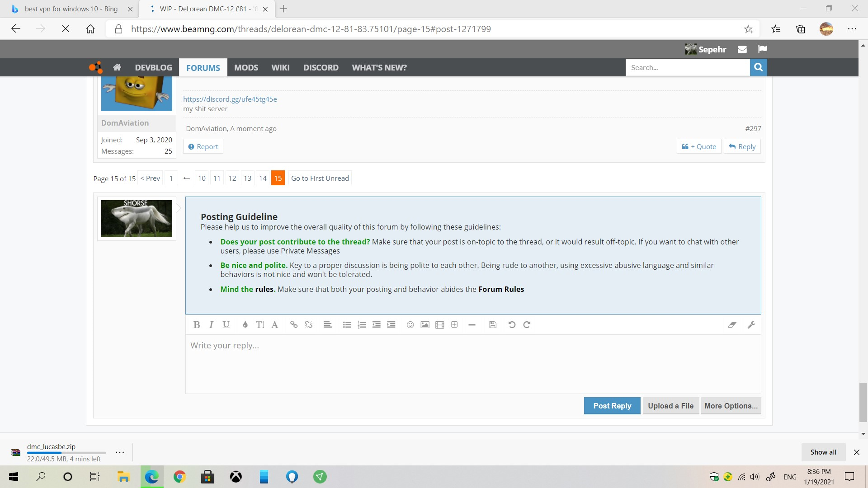This screenshot has width=868, height=488.
Task: Click the insert link icon
Action: click(294, 324)
